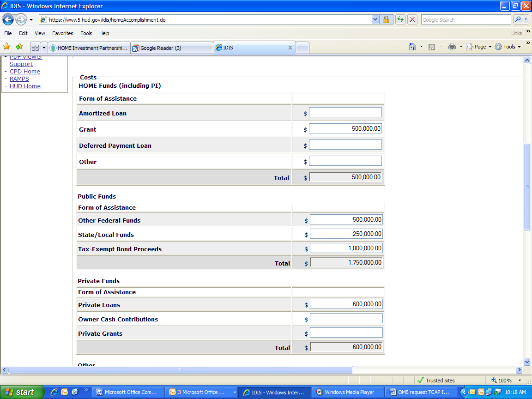Click the horizontal scrollbar thumb
Image resolution: width=532 pixels, height=399 pixels.
181,369
